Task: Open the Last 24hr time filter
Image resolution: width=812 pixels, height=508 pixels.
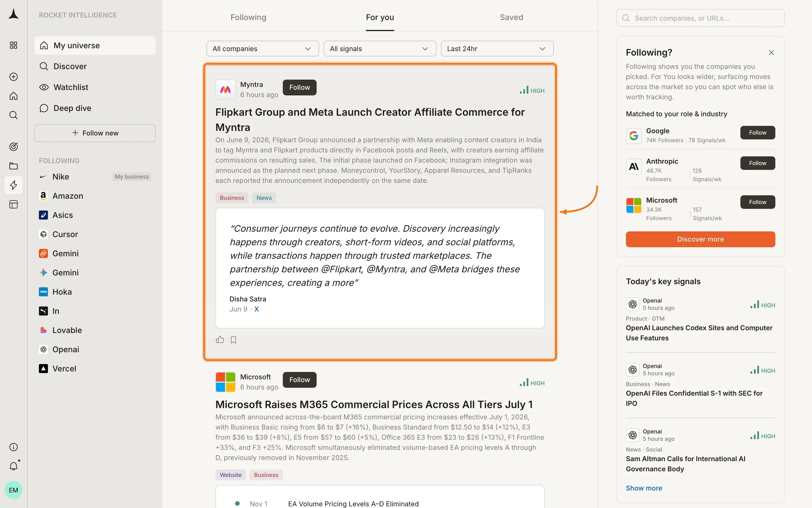Action: coord(497,49)
